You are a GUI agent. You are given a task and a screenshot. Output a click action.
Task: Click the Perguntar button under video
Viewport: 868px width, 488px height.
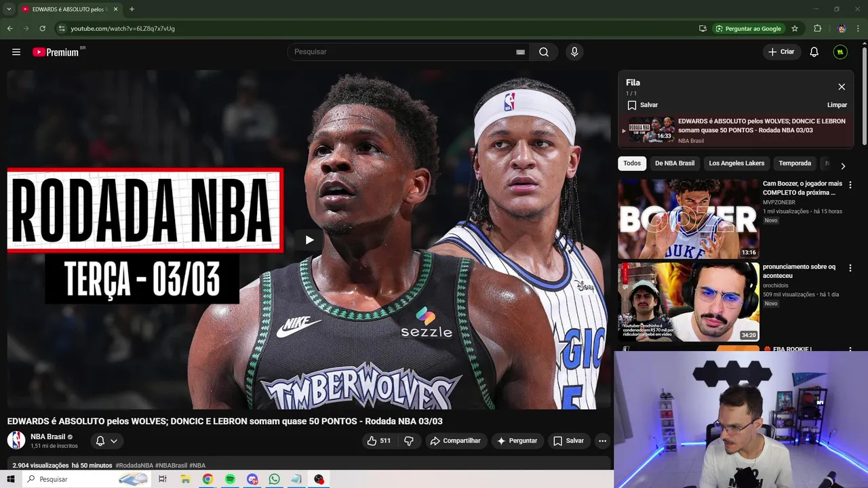pos(517,441)
